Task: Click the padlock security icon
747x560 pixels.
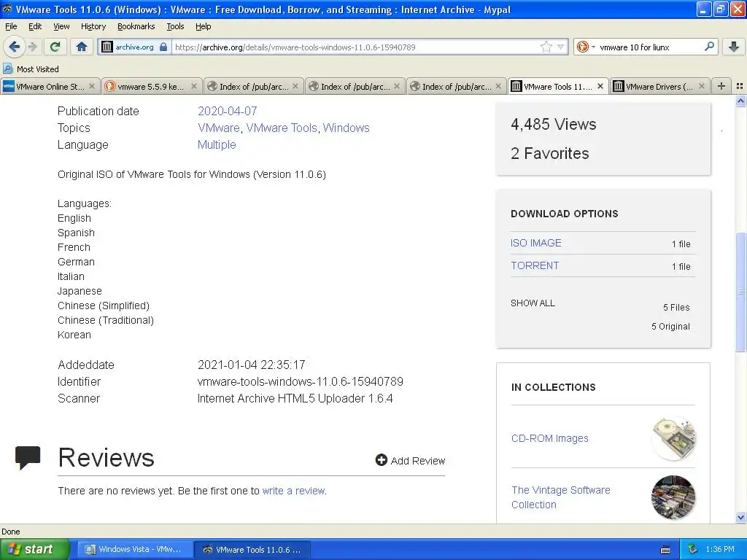Action: [x=163, y=47]
